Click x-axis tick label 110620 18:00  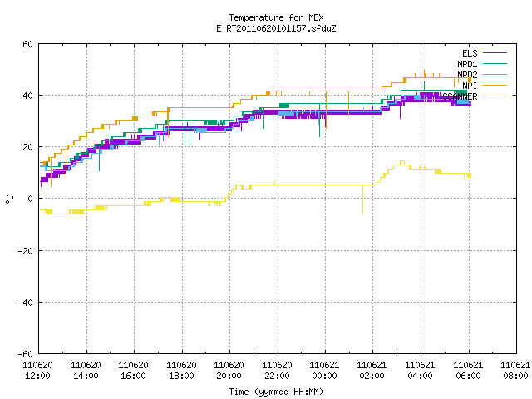click(x=181, y=371)
